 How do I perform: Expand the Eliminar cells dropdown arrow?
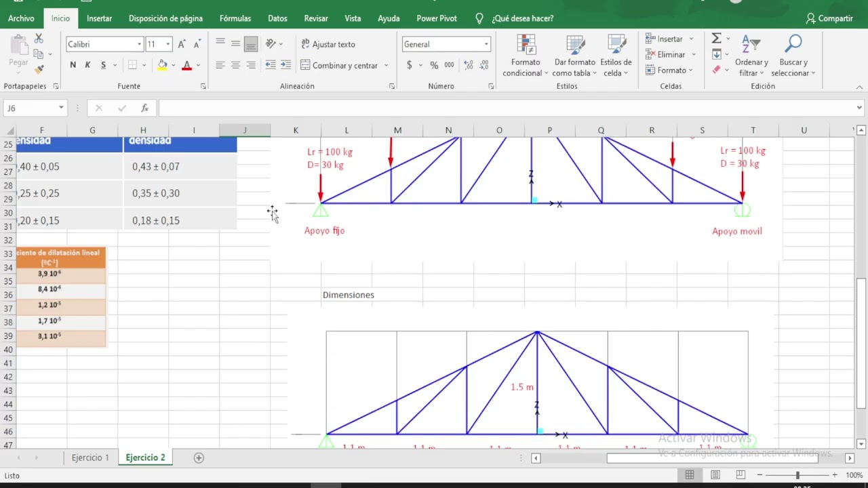(694, 54)
